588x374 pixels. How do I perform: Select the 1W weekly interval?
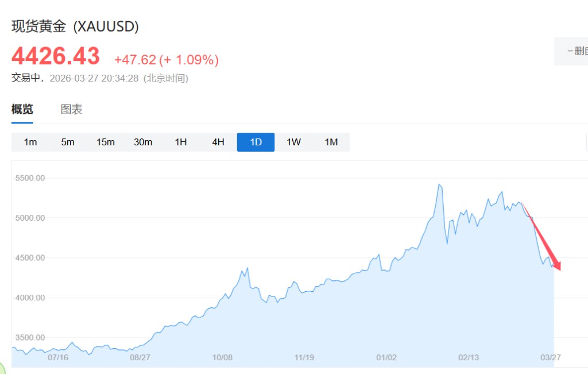[293, 142]
